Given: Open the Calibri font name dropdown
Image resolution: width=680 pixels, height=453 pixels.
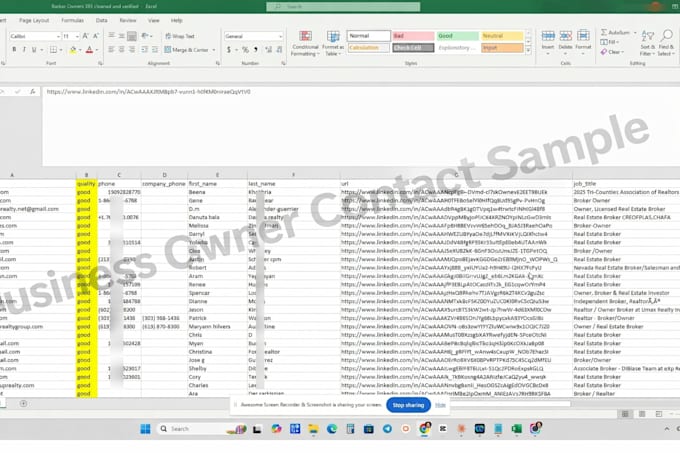Looking at the screenshot, I should (58, 36).
